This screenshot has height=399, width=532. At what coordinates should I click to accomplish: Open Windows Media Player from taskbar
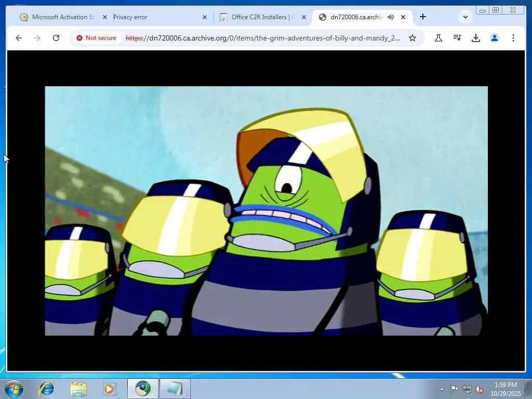point(110,389)
